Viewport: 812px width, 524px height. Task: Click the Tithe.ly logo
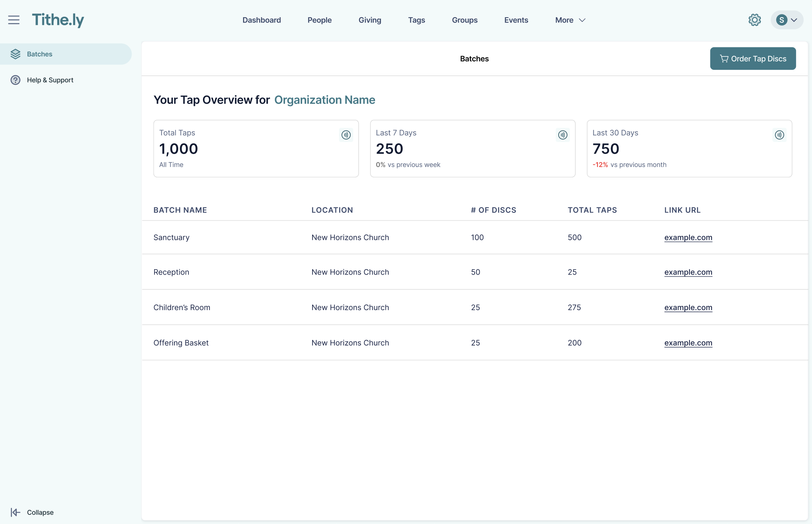point(58,20)
